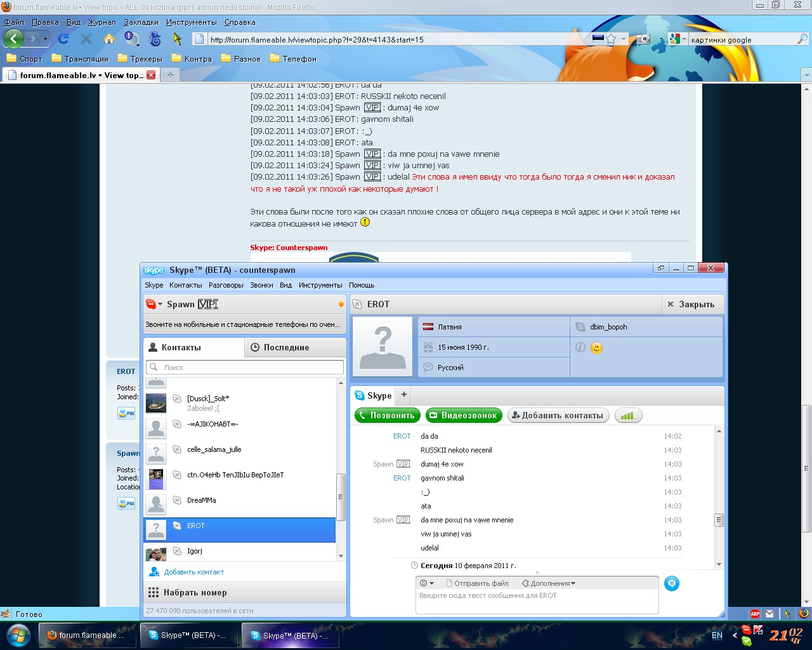The image size is (812, 650).
Task: Click the Skype contact search field
Action: click(x=245, y=368)
